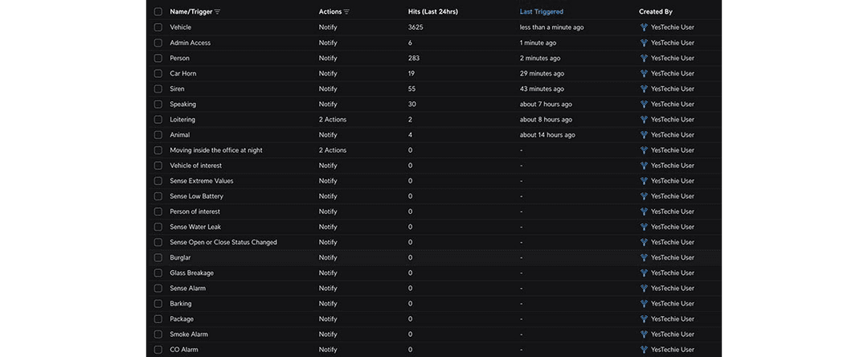Image resolution: width=868 pixels, height=357 pixels.
Task: Open the Sense Low Battery rule
Action: [197, 196]
